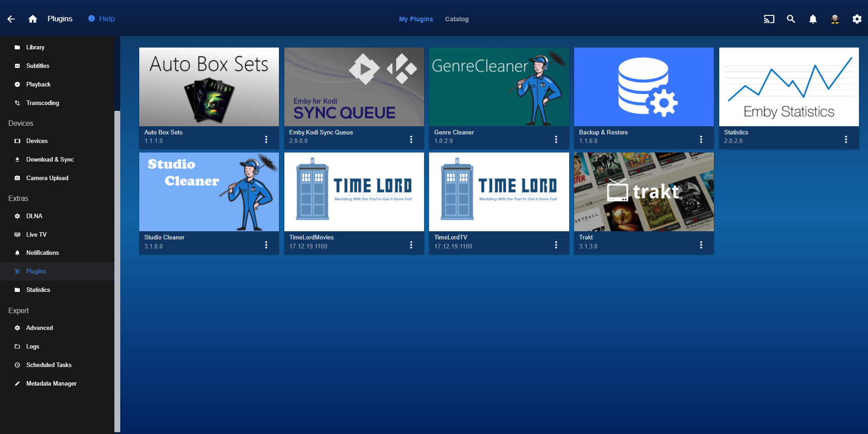Click the Transcoding arrows icon
The image size is (868, 434).
click(17, 103)
